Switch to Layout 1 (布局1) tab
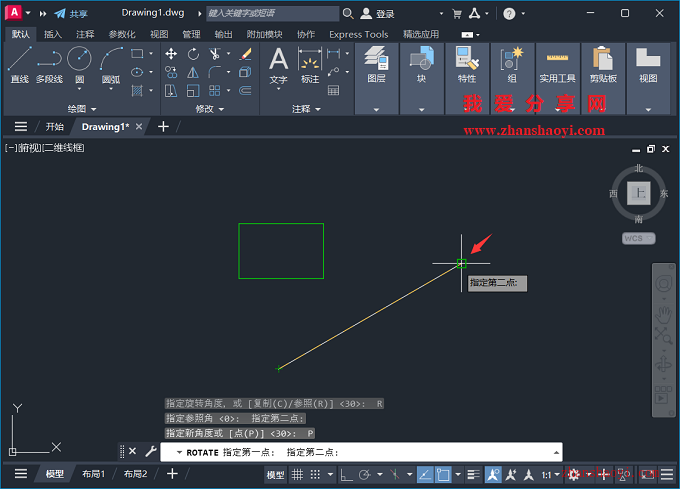Viewport: 680px width, 489px height. (93, 474)
